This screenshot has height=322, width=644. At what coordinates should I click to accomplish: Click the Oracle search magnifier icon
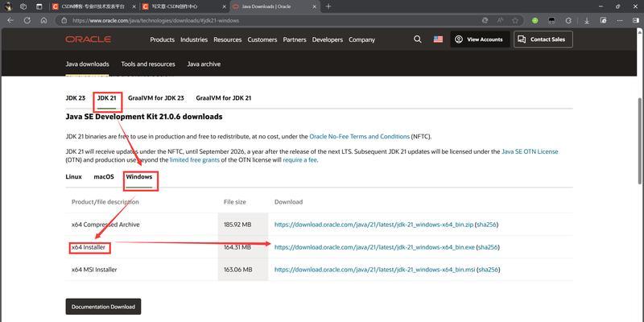click(x=417, y=39)
